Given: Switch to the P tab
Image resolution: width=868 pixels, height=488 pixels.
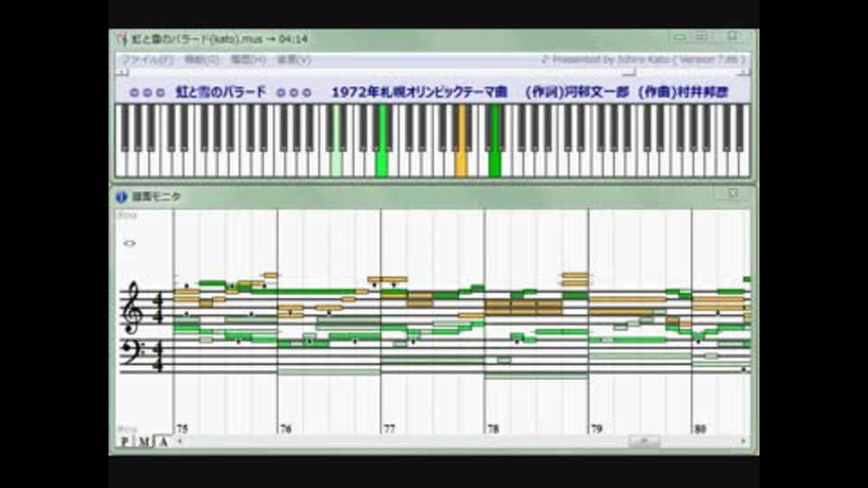Looking at the screenshot, I should [x=125, y=442].
